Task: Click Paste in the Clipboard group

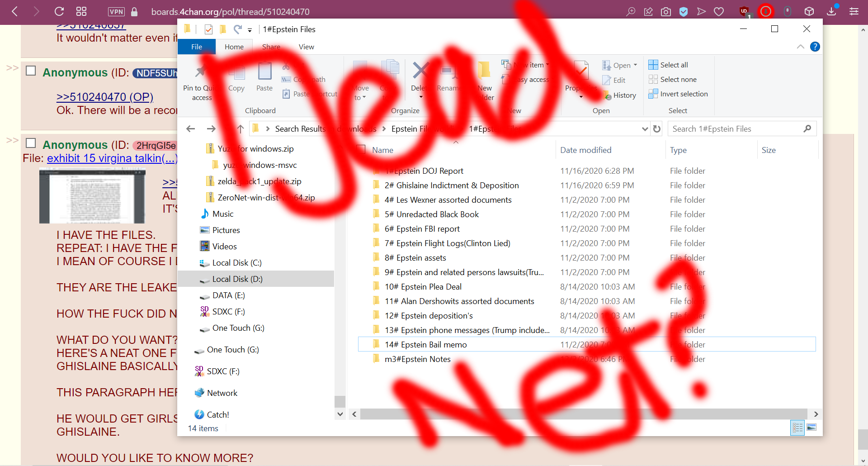Action: (264, 77)
